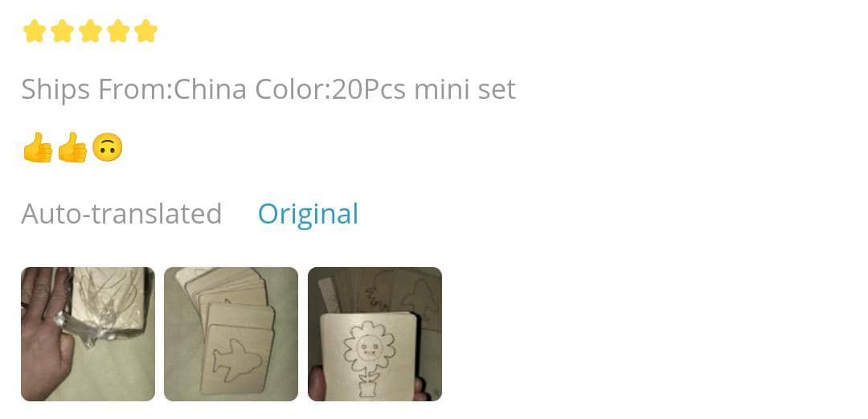Select the second thumbs-up emoji
The height and width of the screenshot is (419, 868).
pos(72,147)
